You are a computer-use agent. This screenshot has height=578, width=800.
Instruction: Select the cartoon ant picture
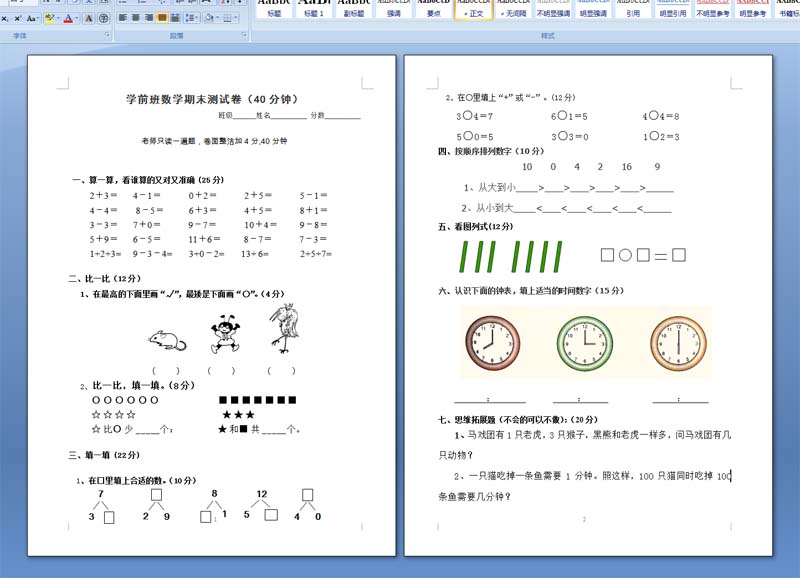pyautogui.click(x=225, y=334)
